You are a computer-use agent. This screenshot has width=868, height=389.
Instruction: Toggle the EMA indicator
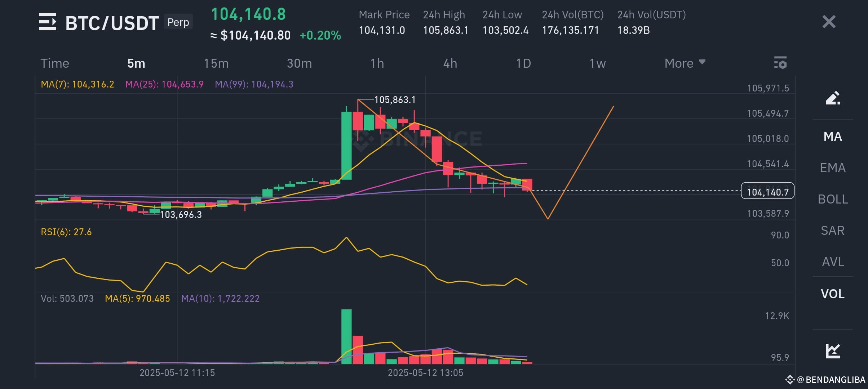tap(833, 168)
